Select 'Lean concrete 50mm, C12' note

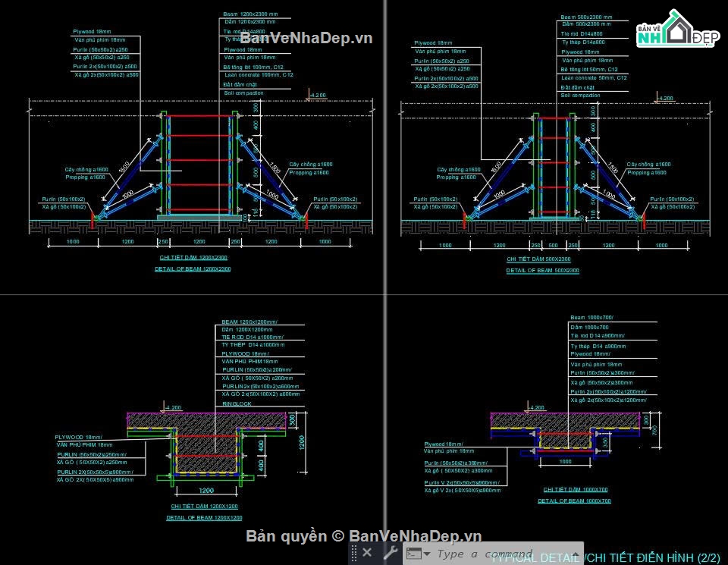594,78
